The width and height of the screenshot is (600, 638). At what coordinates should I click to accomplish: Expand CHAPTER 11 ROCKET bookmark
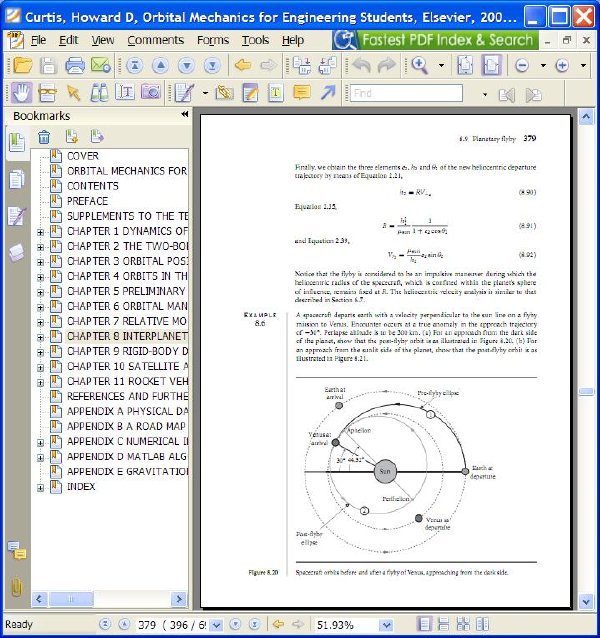pyautogui.click(x=40, y=383)
